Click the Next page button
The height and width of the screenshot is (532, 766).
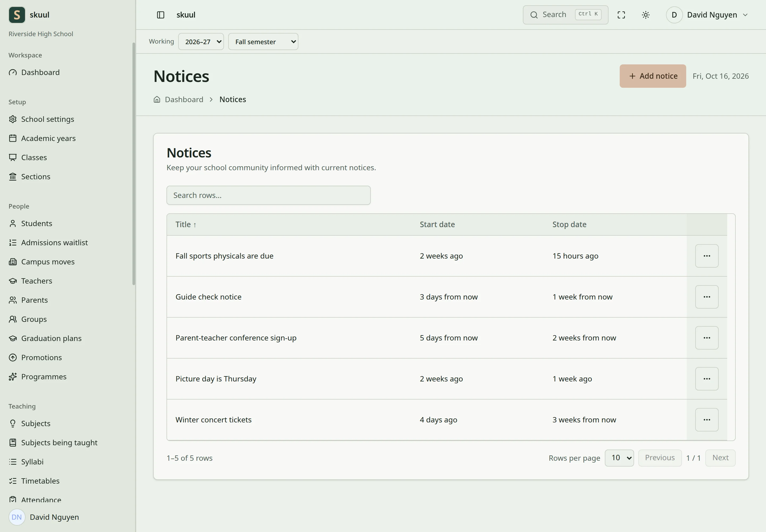pos(720,458)
